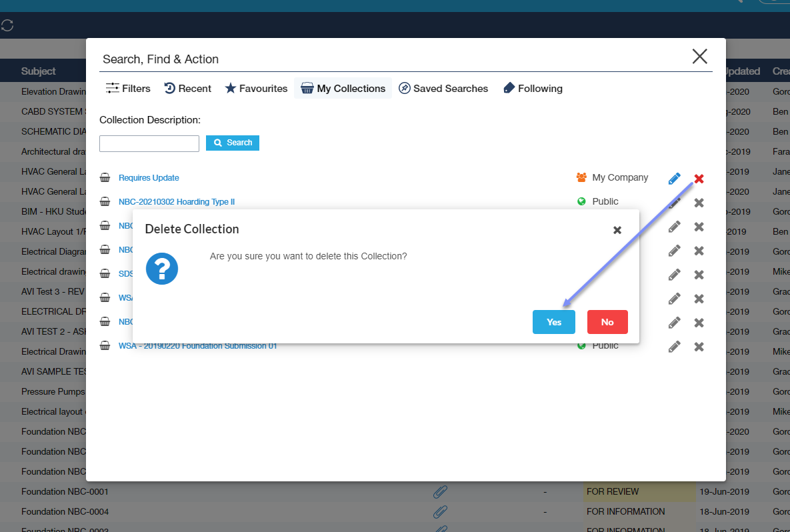Open the Favourites tab
Viewport: 790px width, 532px height.
256,89
